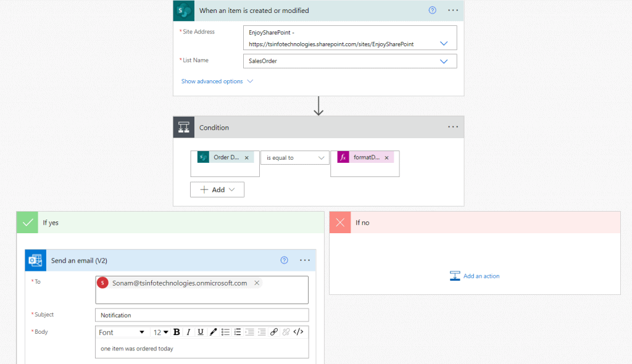632x364 pixels.
Task: Open Condition card more options menu
Action: (x=453, y=127)
